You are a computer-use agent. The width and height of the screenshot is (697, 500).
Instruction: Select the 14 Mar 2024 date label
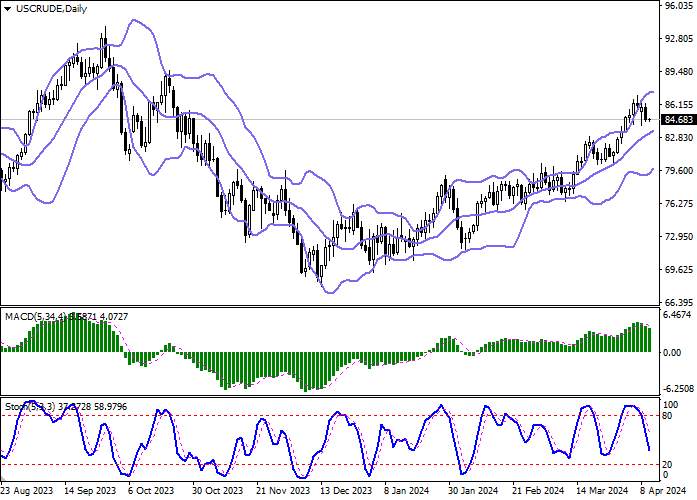pyautogui.click(x=602, y=491)
